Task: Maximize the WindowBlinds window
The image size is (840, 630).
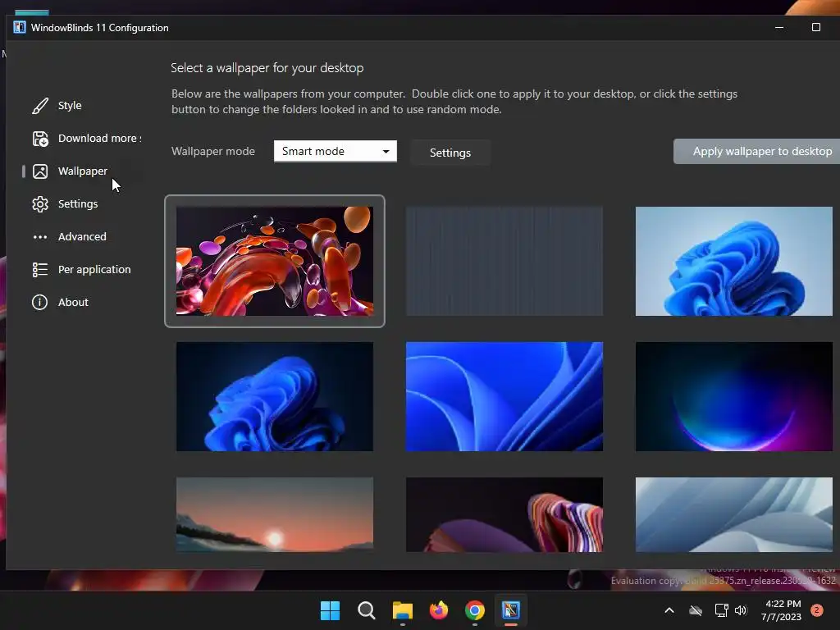Action: coord(816,27)
